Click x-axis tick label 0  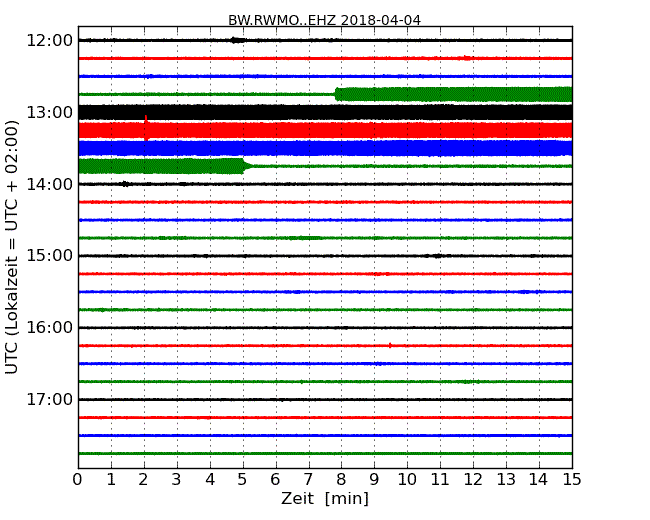pyautogui.click(x=78, y=480)
